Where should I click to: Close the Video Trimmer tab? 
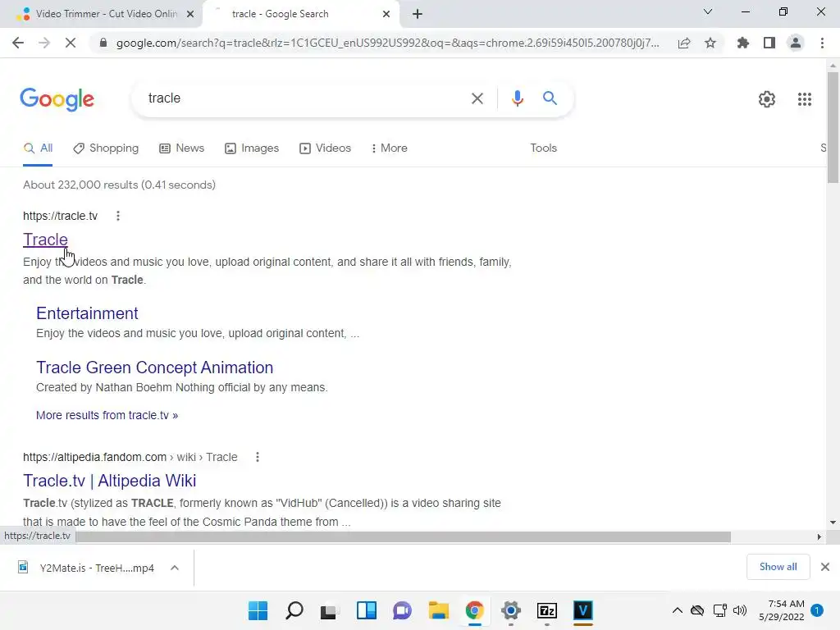[x=190, y=14]
